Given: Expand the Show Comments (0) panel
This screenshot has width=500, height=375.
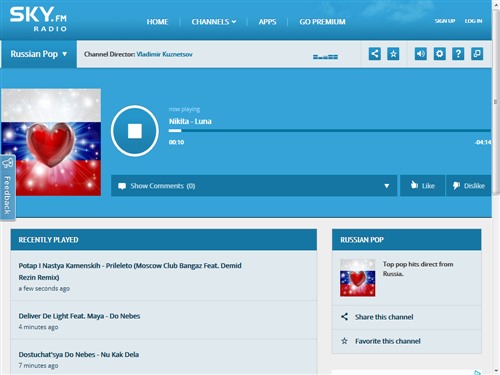Looking at the screenshot, I should coord(254,186).
